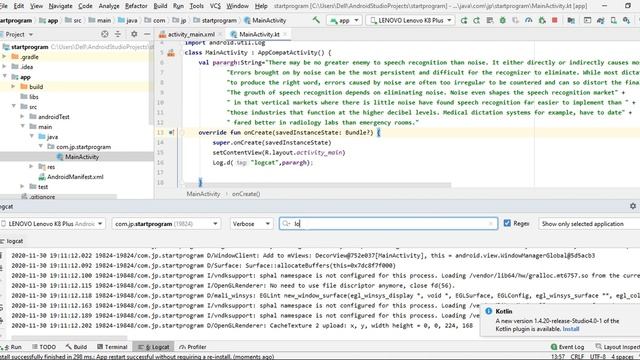Open the VCS menu
The height and width of the screenshot is (360, 640).
215,6
